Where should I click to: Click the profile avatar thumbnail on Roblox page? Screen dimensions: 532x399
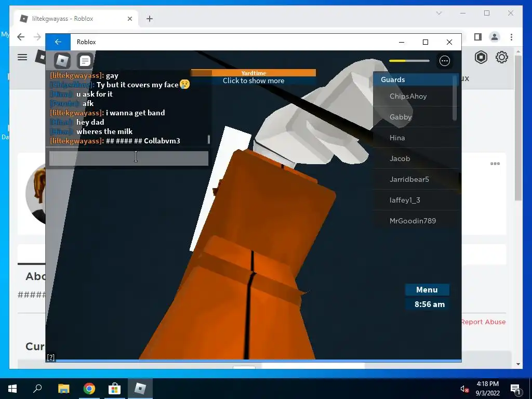point(36,193)
